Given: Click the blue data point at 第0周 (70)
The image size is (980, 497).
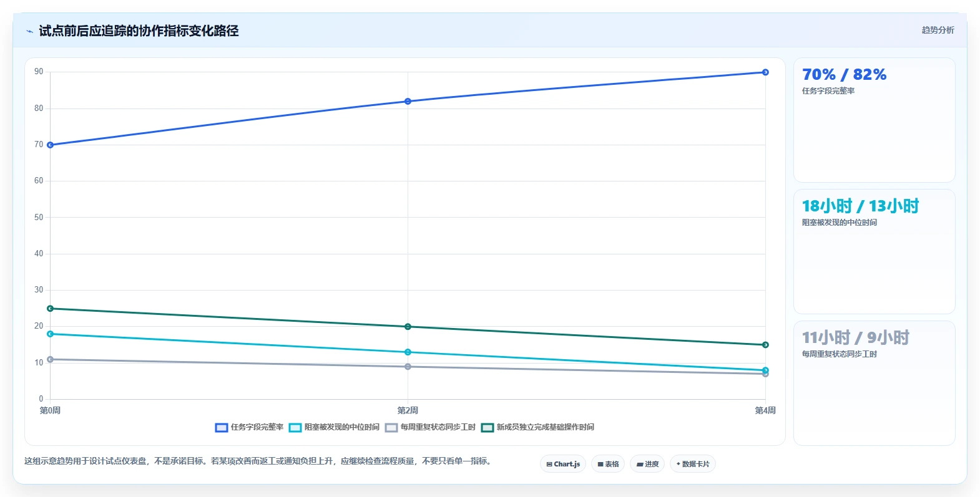Looking at the screenshot, I should 51,145.
